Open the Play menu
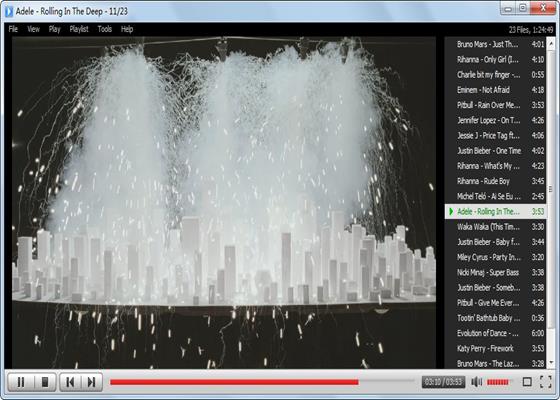The width and height of the screenshot is (560, 400). click(x=55, y=29)
